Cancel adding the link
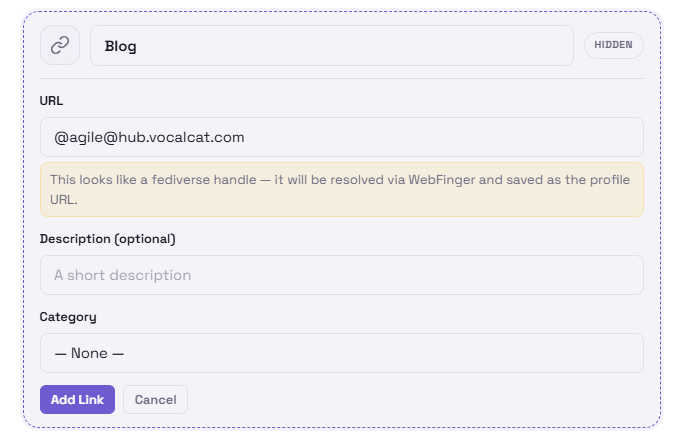The width and height of the screenshot is (681, 440). pos(155,400)
